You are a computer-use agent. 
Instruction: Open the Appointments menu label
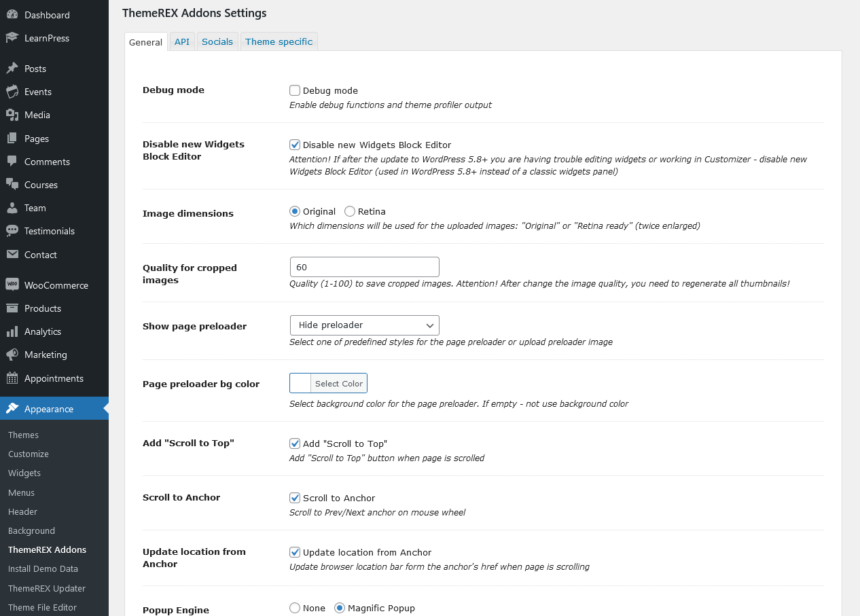(x=54, y=378)
